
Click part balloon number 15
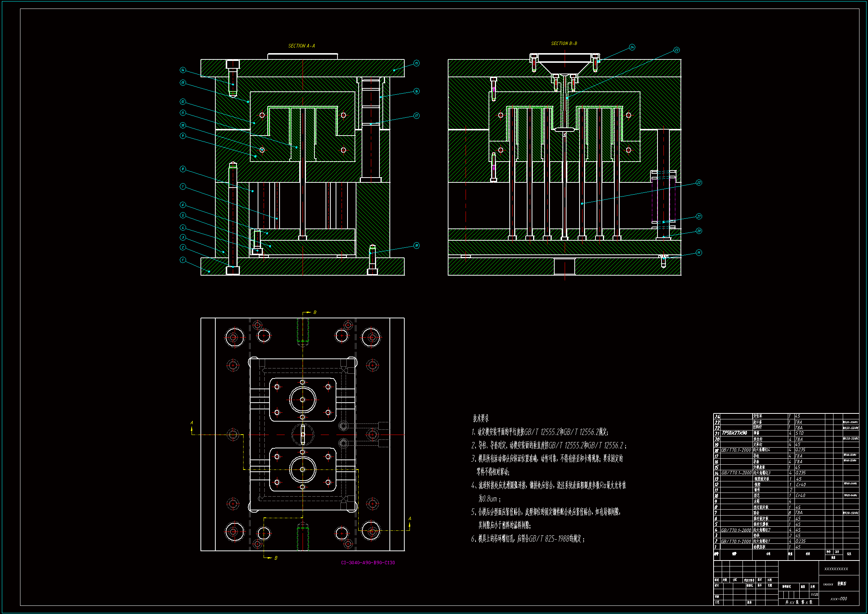pos(416,63)
